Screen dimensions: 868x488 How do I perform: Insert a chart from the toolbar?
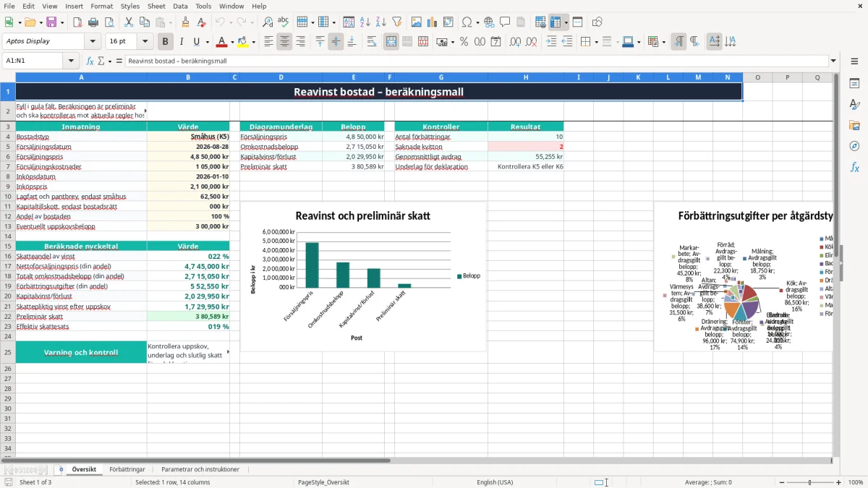coord(433,22)
